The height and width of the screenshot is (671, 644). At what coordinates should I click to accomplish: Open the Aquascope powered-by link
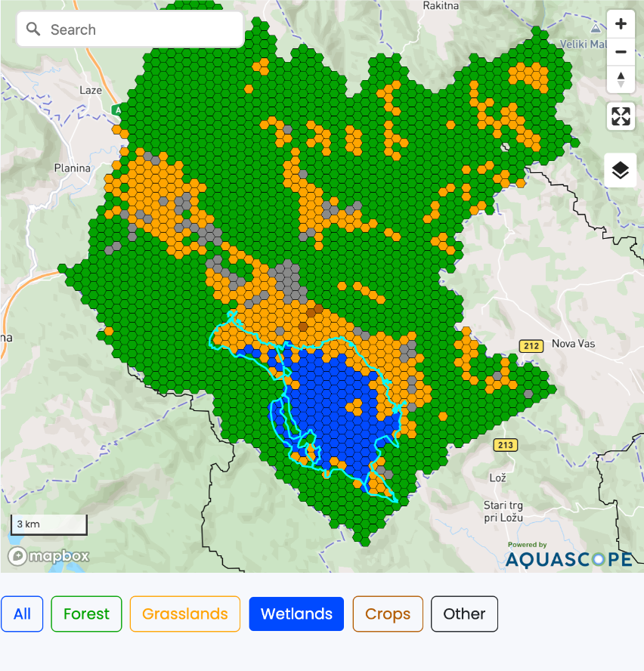pyautogui.click(x=568, y=555)
